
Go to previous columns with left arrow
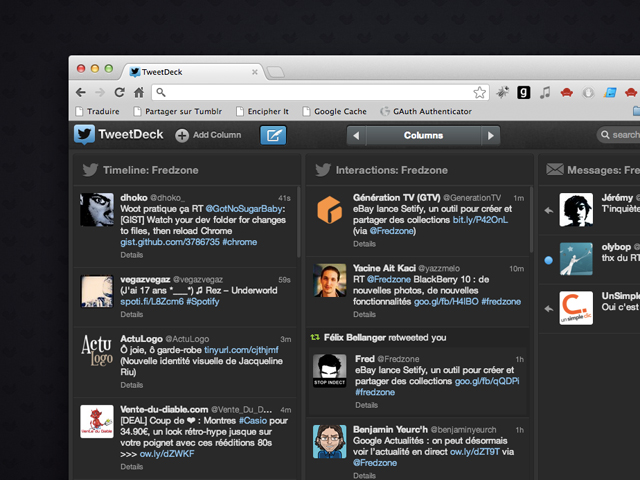coord(356,136)
